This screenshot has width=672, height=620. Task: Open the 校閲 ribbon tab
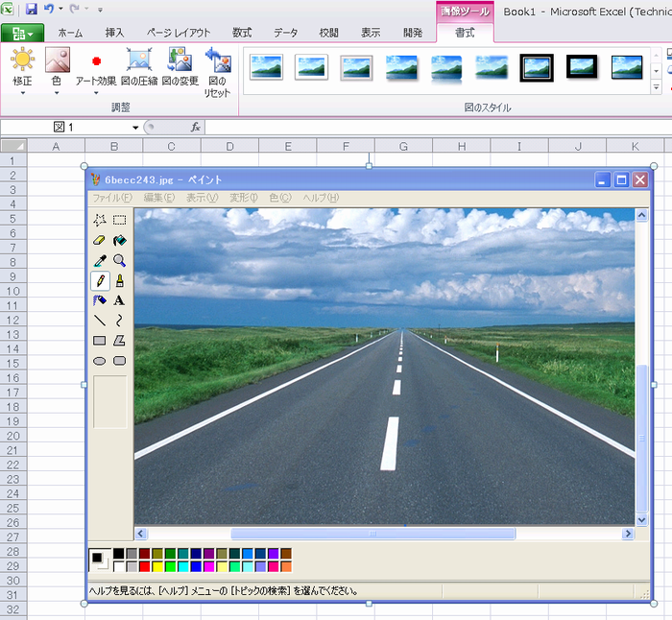point(328,33)
